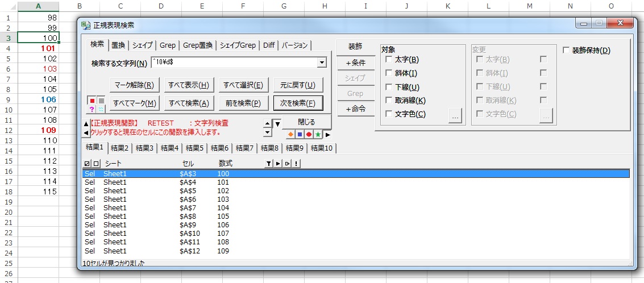The height and width of the screenshot is (283, 644).
Task: Open the 検索する文字列 search history dropdown
Action: click(x=322, y=63)
